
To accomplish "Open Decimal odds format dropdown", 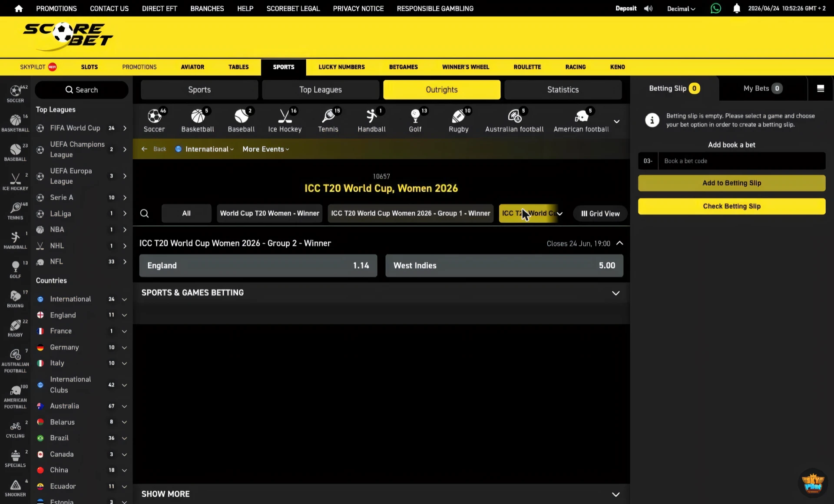I will coord(681,9).
